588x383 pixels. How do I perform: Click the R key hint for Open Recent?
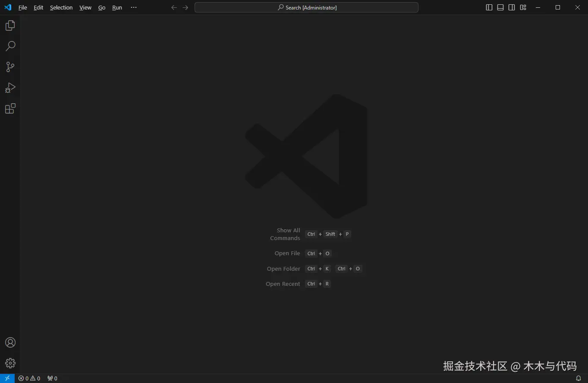[327, 284]
